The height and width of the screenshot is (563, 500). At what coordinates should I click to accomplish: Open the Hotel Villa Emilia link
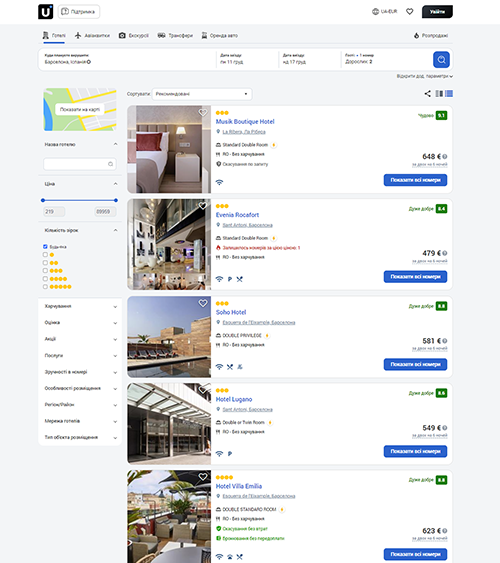pos(239,486)
